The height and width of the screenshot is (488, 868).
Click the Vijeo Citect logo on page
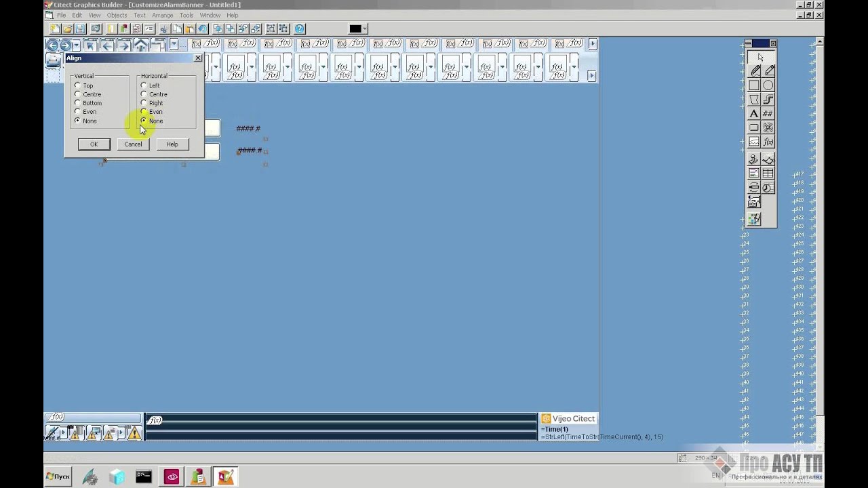click(568, 419)
